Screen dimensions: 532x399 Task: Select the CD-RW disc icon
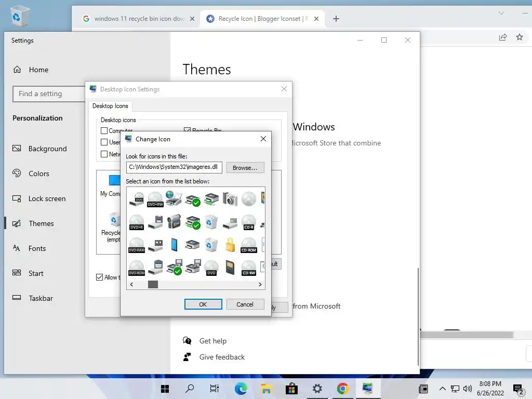click(249, 268)
